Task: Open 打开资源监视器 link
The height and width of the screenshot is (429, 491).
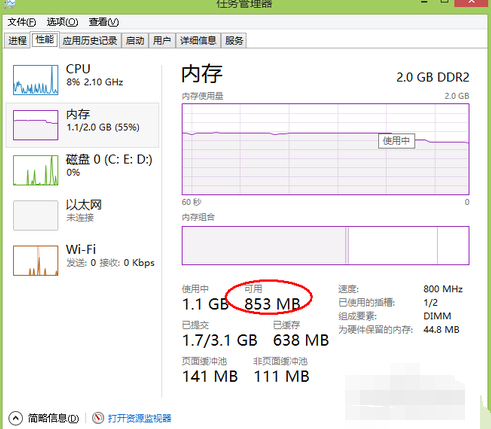Action: (139, 418)
